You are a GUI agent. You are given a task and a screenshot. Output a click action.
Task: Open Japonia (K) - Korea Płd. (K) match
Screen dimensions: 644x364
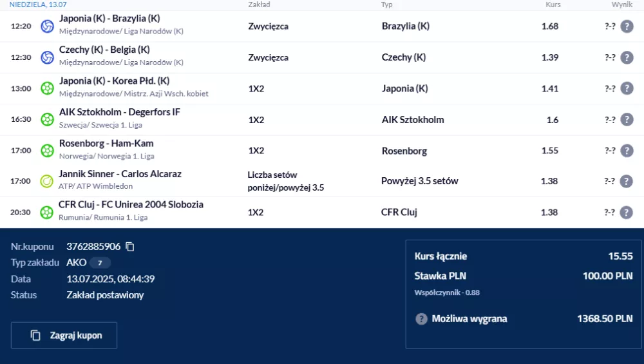(x=114, y=81)
